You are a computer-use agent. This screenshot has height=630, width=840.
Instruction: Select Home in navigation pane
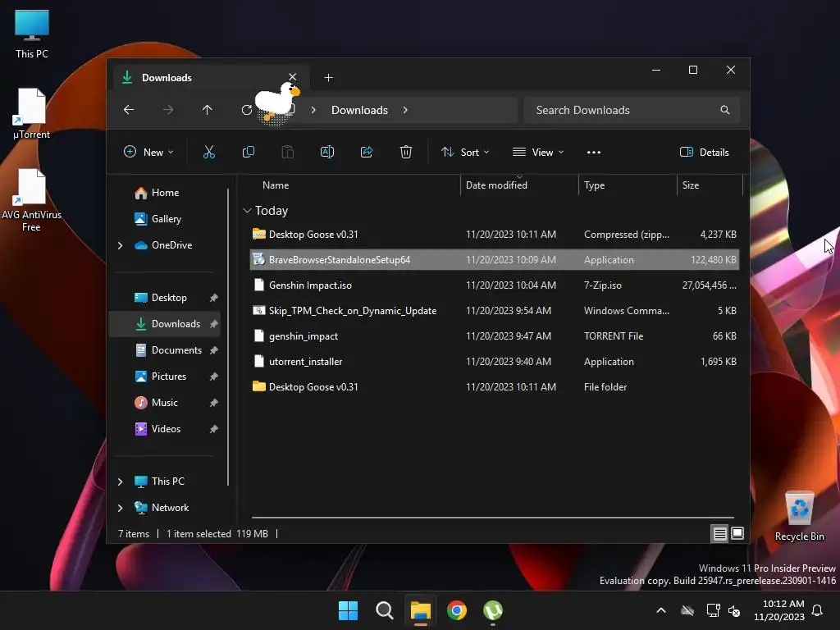click(x=165, y=193)
